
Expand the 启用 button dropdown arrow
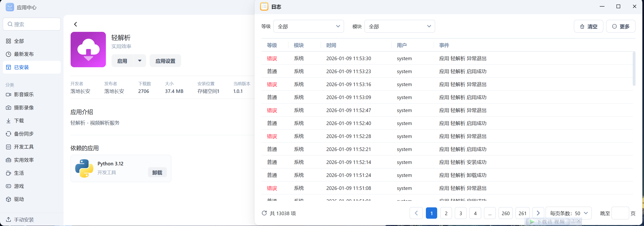tap(140, 60)
